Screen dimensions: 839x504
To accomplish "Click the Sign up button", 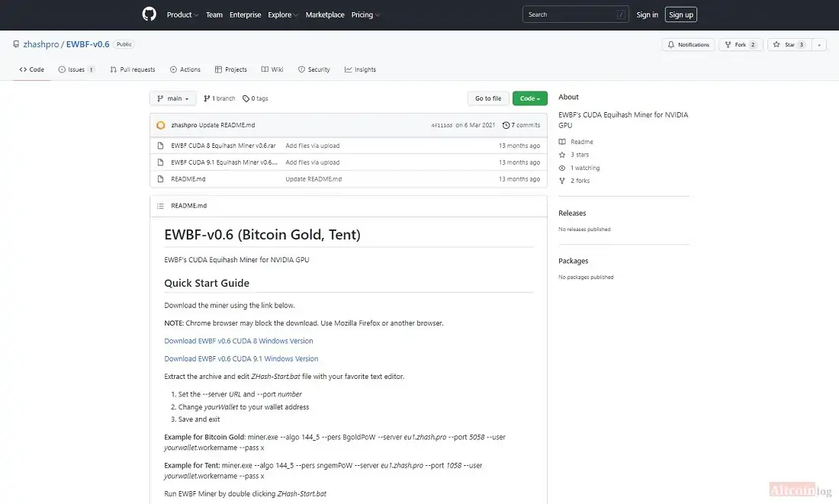I will [680, 14].
